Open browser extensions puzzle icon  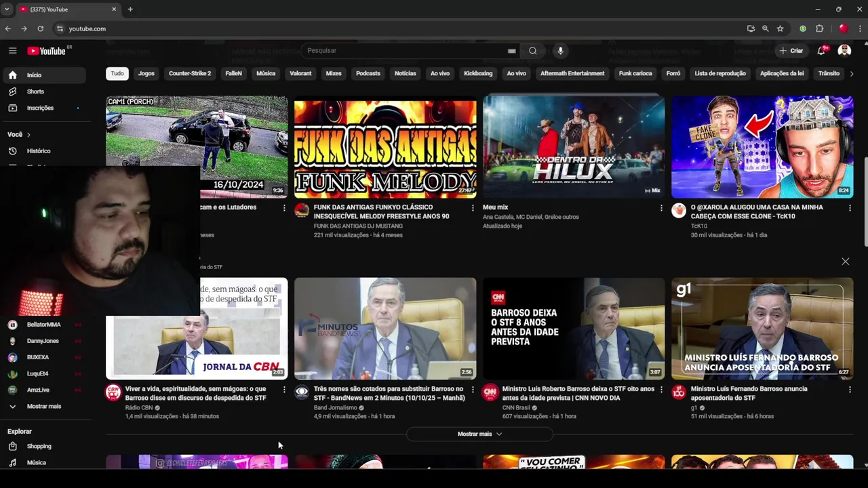click(x=819, y=28)
